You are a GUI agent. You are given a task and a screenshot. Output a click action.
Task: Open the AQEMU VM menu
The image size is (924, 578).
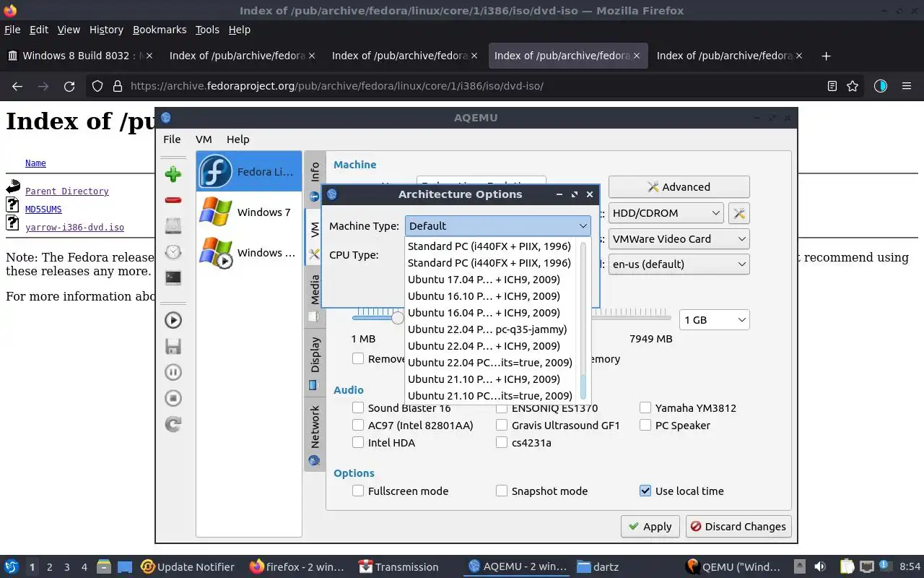pos(204,139)
